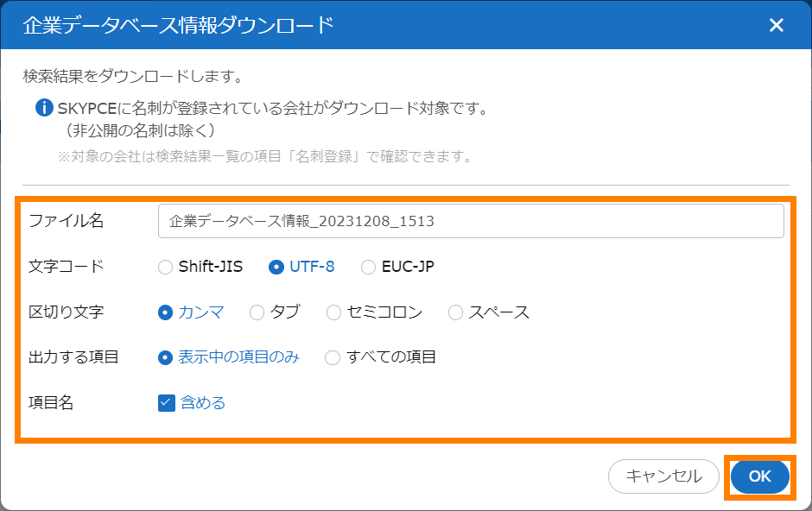
Task: Click the 項目名 row label
Action: (x=51, y=403)
